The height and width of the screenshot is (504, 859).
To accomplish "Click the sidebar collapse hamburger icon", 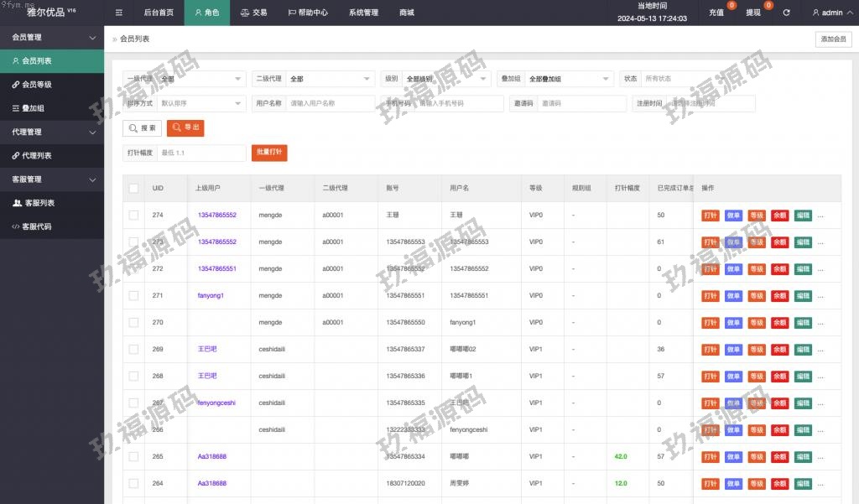I will click(118, 13).
